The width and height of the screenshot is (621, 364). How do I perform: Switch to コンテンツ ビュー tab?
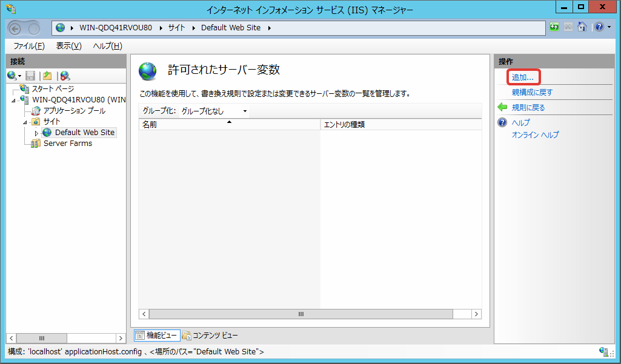click(x=210, y=336)
